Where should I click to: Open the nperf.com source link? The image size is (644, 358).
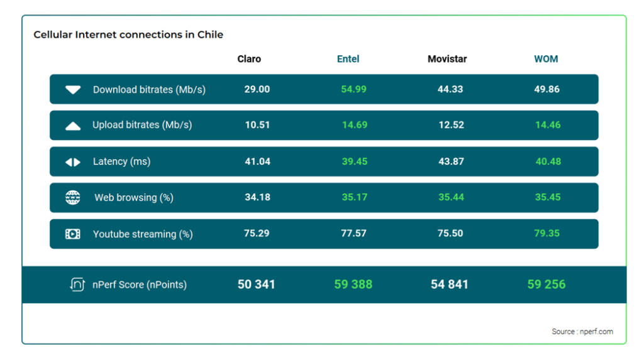596,332
